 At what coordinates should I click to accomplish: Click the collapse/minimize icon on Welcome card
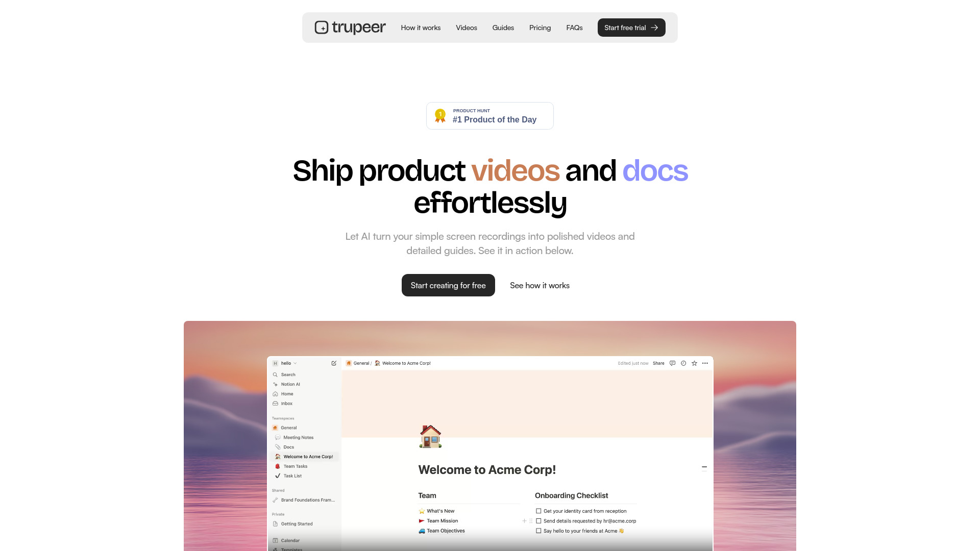pyautogui.click(x=704, y=467)
